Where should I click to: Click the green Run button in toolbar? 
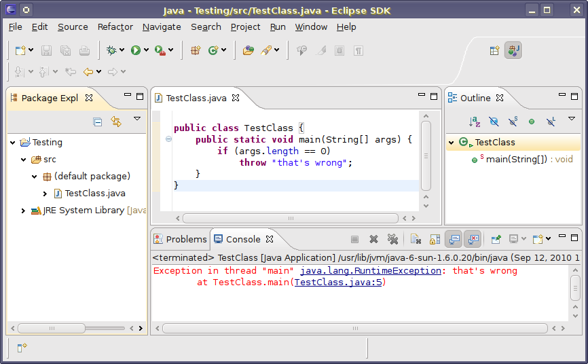(136, 50)
